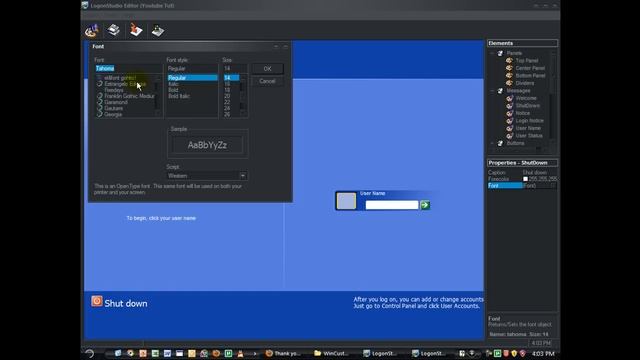
Task: Click the Font style text field
Action: 192,69
